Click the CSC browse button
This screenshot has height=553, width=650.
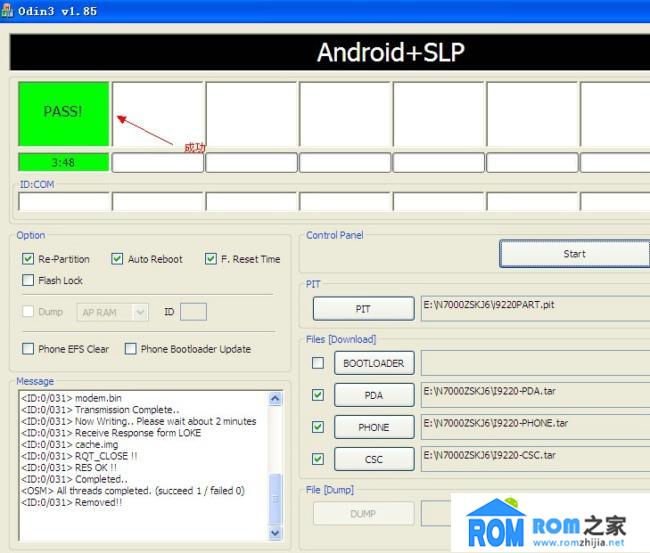(x=374, y=459)
